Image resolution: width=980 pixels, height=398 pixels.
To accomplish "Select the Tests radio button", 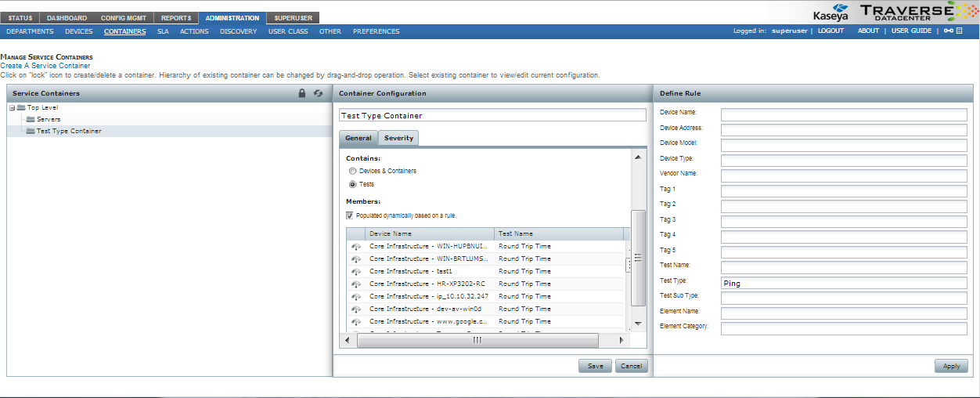I will [353, 185].
